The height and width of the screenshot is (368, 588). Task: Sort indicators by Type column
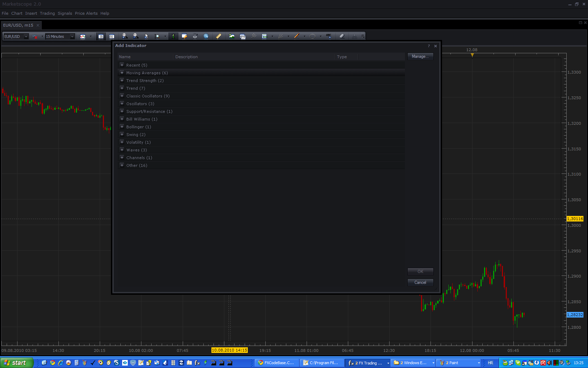click(346, 57)
